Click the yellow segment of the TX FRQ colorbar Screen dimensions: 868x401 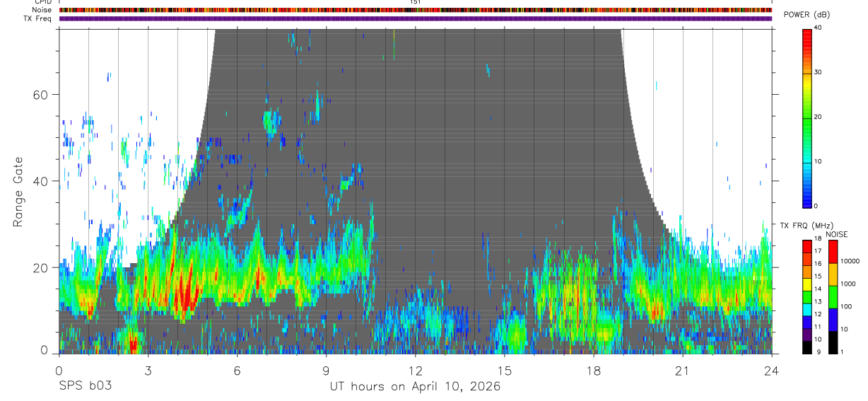807,284
